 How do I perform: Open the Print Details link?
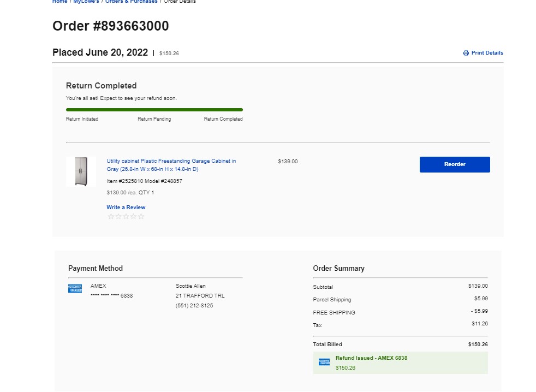(x=487, y=53)
